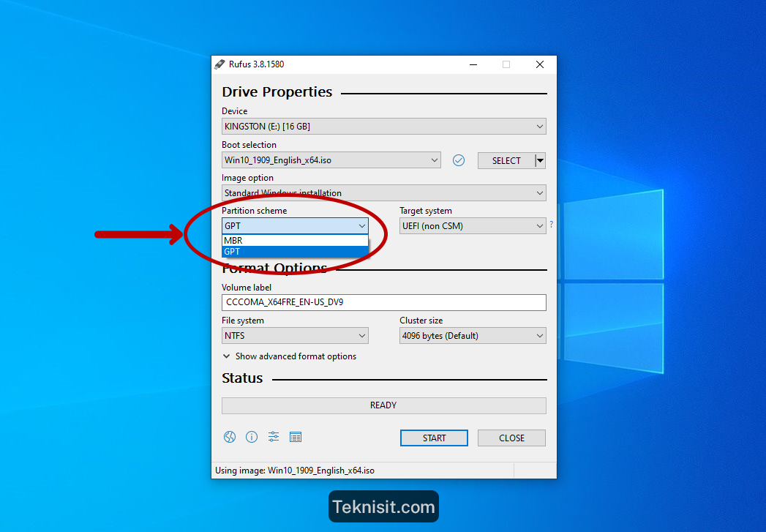Click the 'Partition scheme' label

254,211
